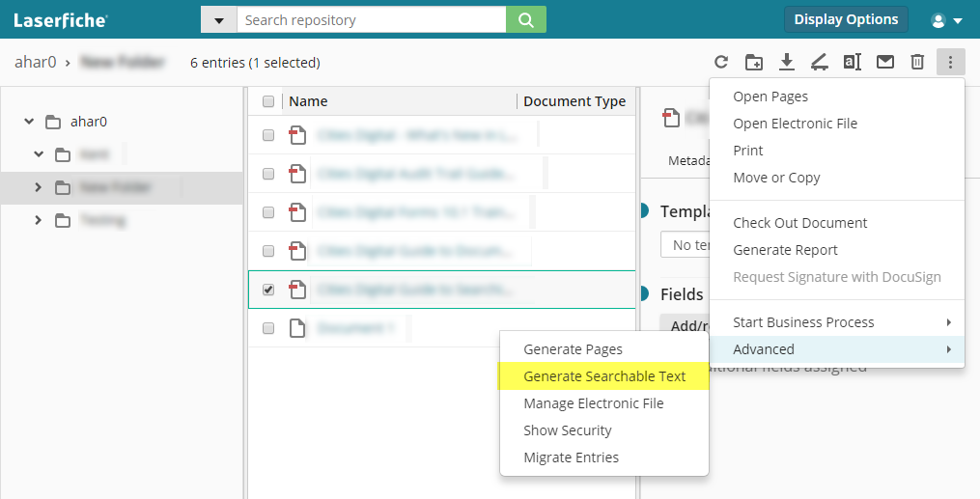Click in the Search repository field

(372, 20)
